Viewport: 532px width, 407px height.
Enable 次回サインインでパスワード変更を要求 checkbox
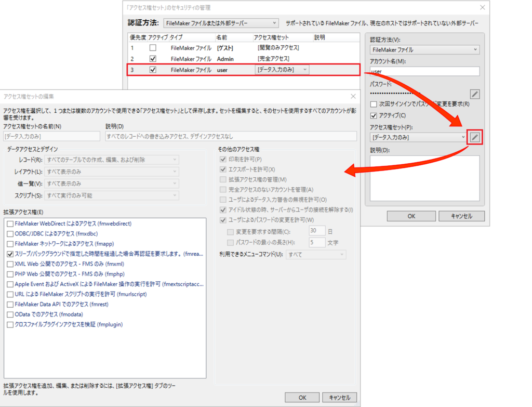(374, 104)
